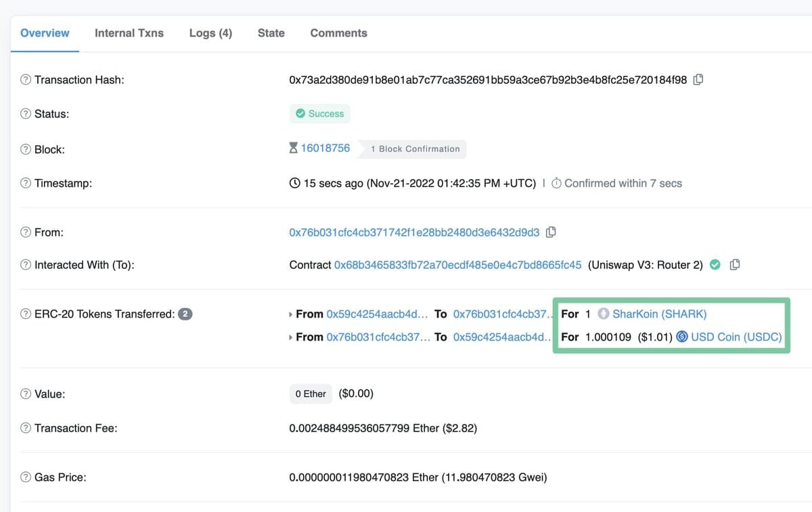Select the transaction hash text 0x73a2d380de91...
This screenshot has width=812, height=512.
coord(488,80)
